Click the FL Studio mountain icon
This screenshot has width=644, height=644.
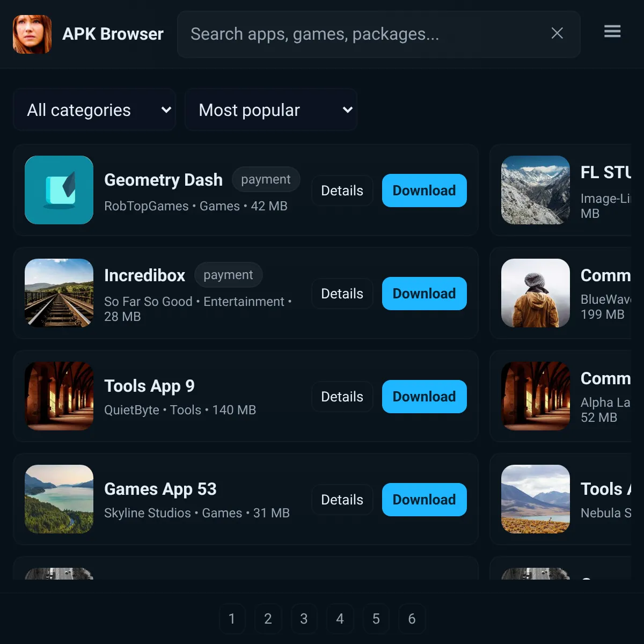pyautogui.click(x=536, y=190)
